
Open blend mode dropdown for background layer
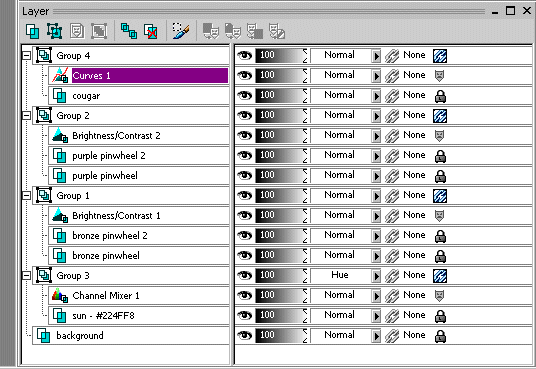pos(376,336)
